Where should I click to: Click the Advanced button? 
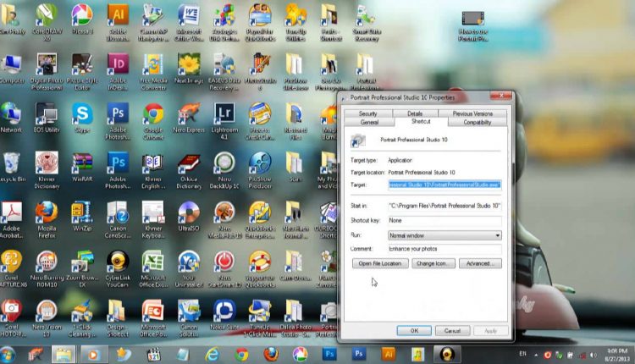click(x=480, y=263)
